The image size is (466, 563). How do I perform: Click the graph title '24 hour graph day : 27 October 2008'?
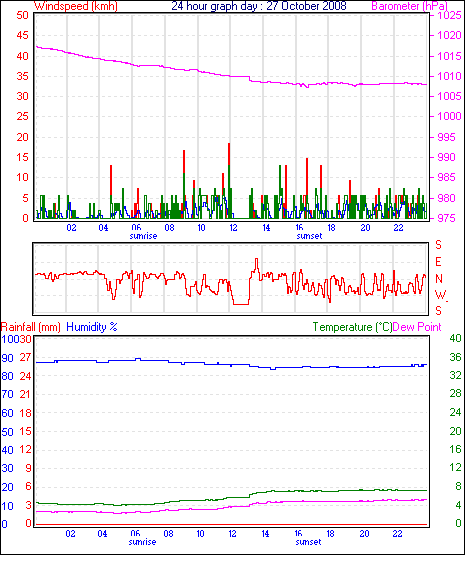259,6
